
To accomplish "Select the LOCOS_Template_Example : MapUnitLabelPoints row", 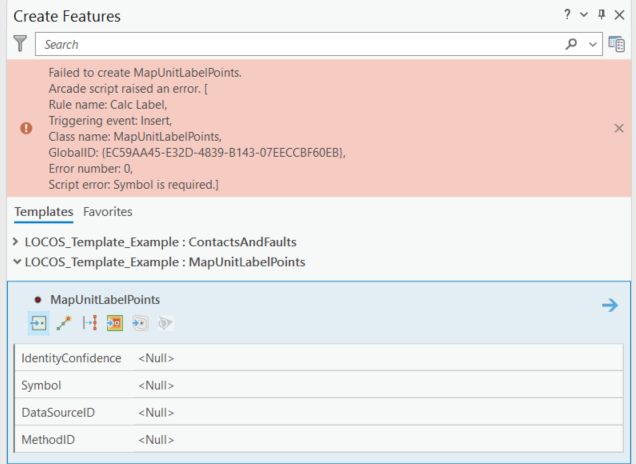I will [165, 262].
